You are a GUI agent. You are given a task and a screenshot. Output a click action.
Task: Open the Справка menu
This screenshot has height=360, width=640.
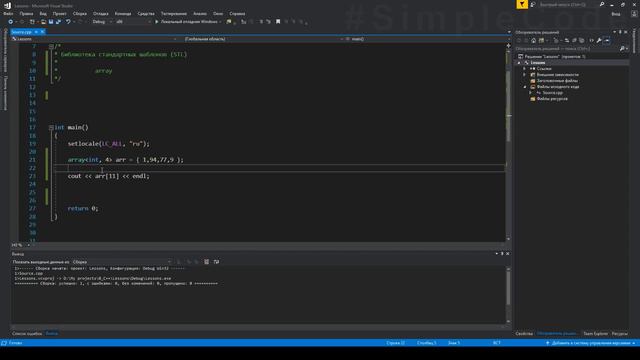coord(237,13)
